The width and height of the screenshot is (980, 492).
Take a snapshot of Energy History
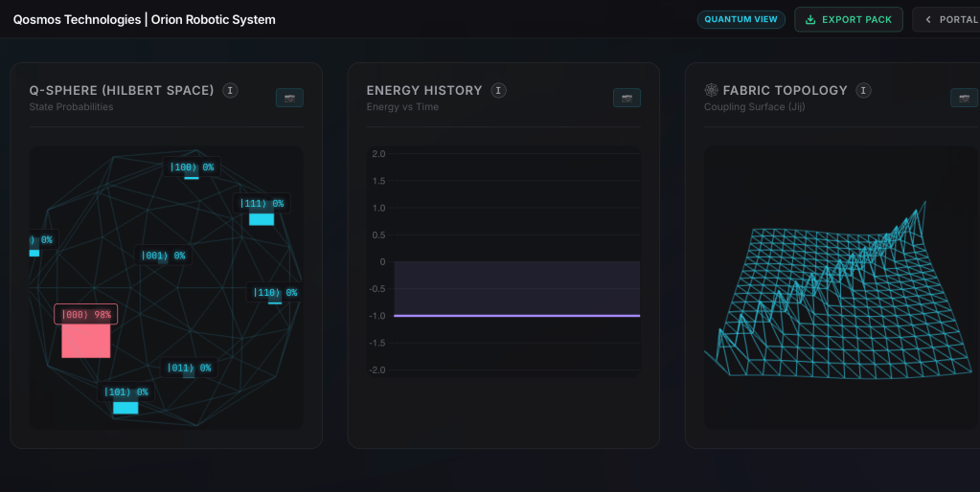(627, 98)
